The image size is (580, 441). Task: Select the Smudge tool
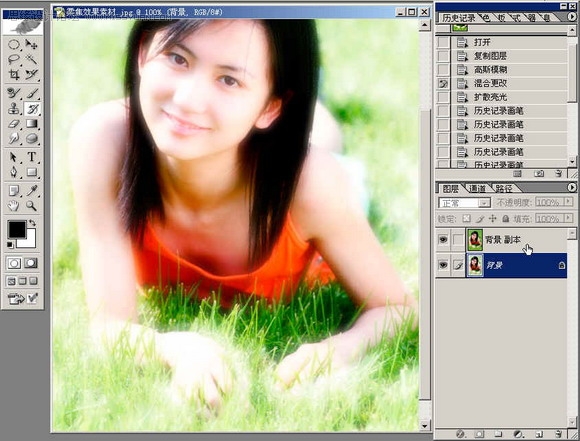coord(14,138)
